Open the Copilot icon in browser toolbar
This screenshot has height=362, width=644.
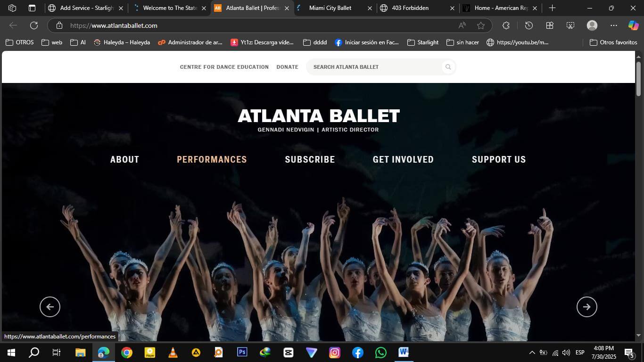(633, 25)
